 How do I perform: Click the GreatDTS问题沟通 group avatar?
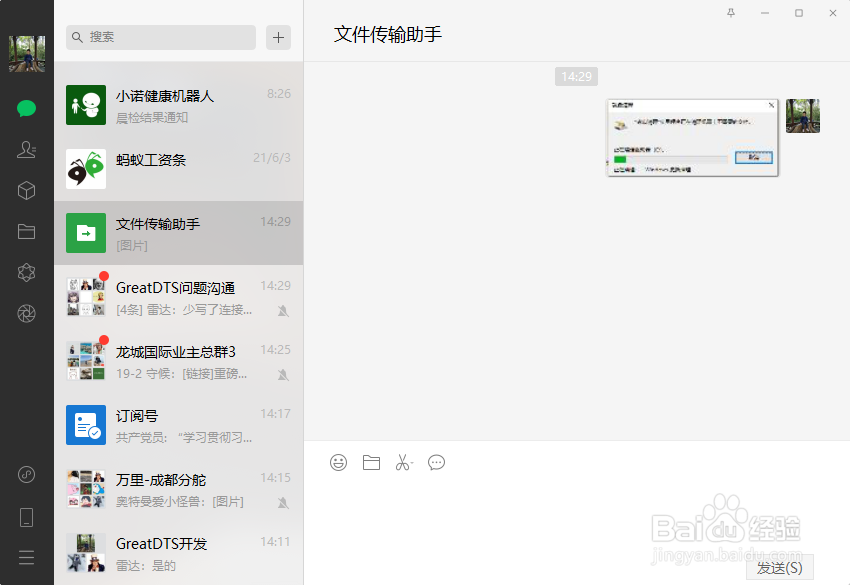tap(86, 297)
